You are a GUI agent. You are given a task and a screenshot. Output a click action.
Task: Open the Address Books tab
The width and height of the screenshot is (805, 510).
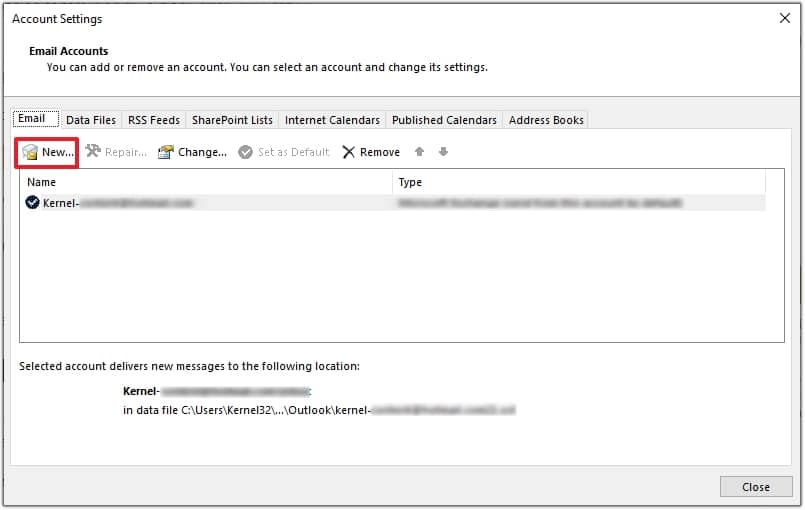click(x=546, y=120)
